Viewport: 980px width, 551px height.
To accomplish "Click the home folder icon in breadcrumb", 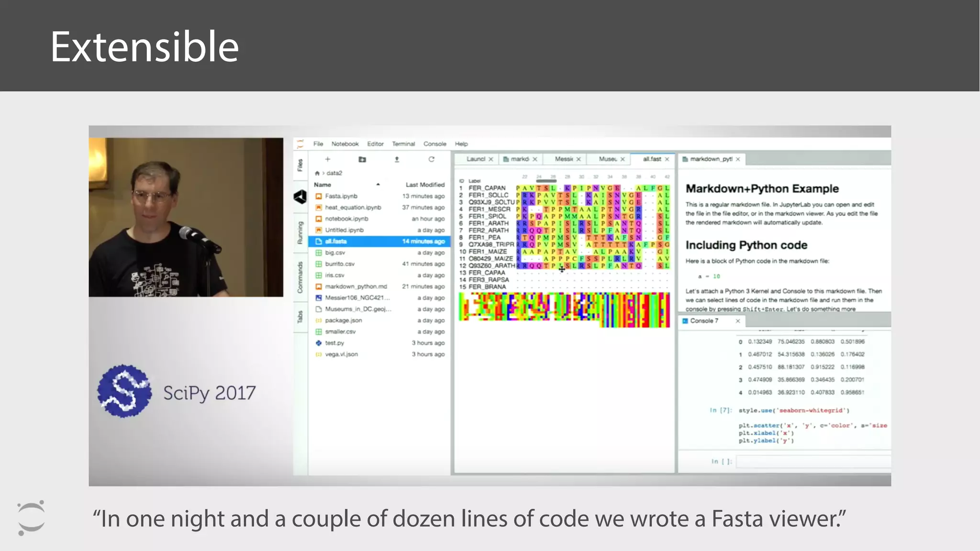I will click(x=317, y=173).
